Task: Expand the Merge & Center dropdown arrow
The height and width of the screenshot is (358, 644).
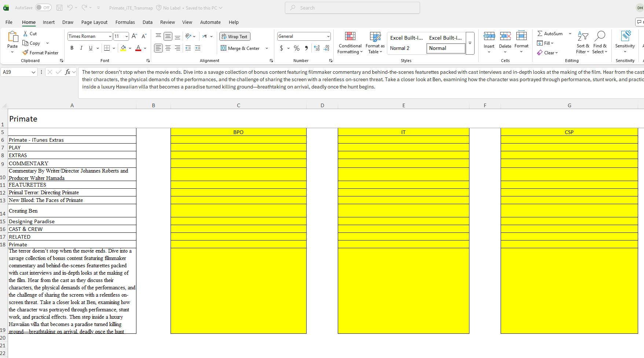Action: [x=267, y=48]
